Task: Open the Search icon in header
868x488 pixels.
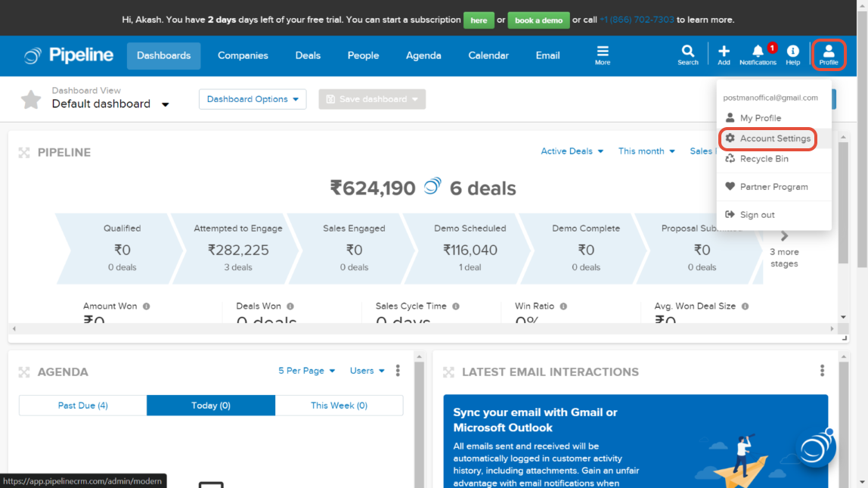Action: [687, 54]
